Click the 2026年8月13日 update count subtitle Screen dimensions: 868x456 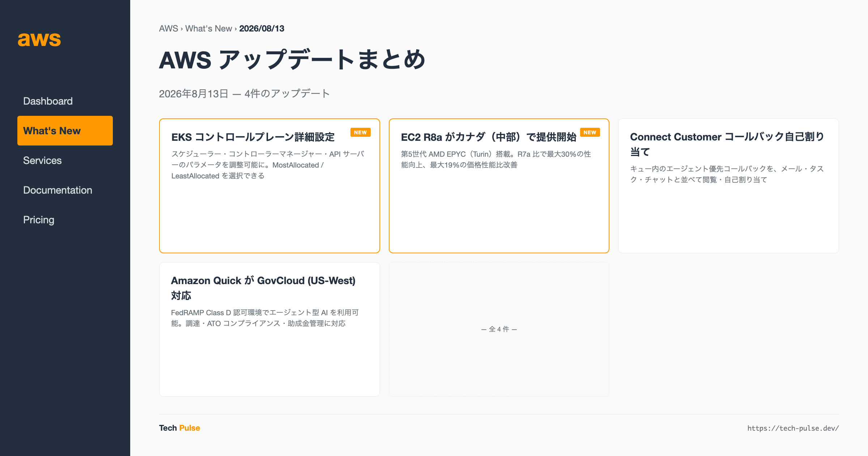pyautogui.click(x=244, y=94)
